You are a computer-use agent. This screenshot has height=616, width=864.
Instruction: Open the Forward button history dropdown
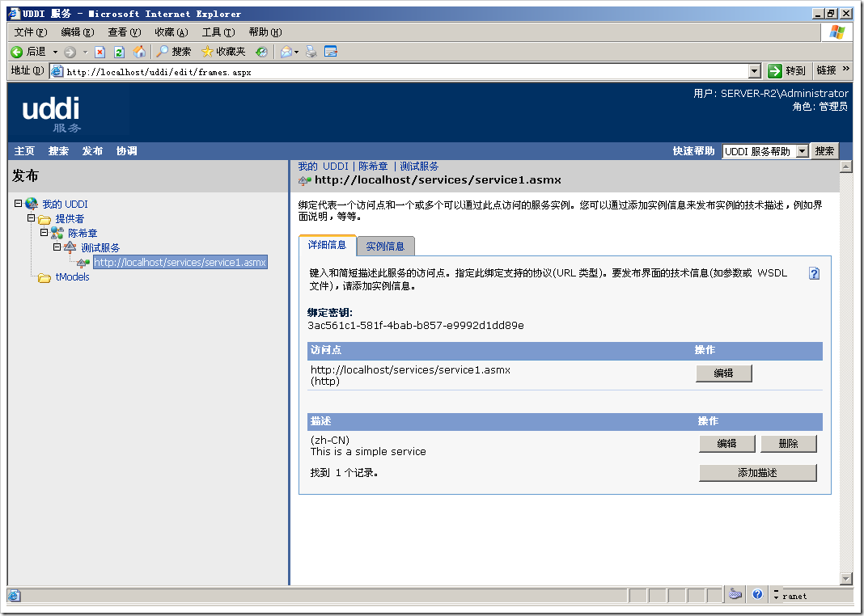tap(85, 53)
